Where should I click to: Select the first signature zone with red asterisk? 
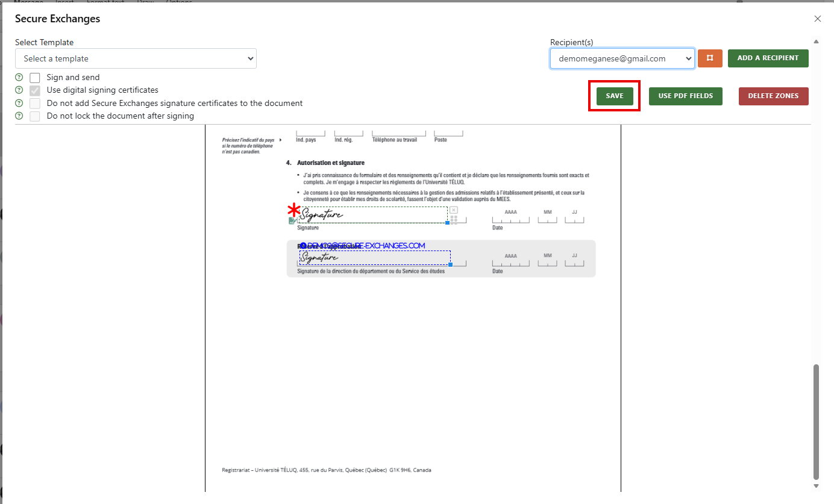[x=373, y=215]
